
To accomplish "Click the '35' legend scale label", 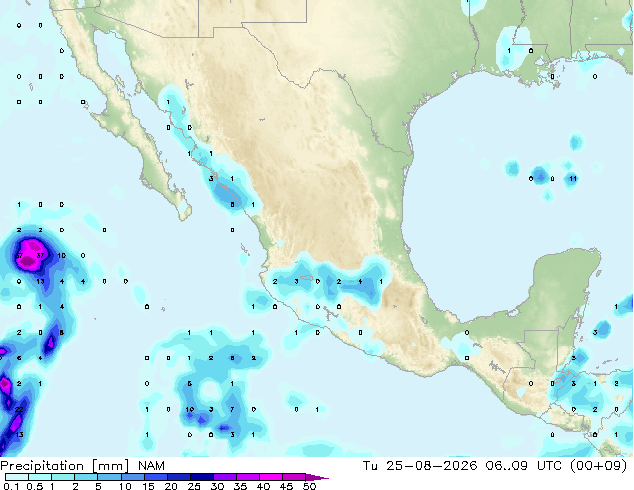I will click(x=240, y=486).
